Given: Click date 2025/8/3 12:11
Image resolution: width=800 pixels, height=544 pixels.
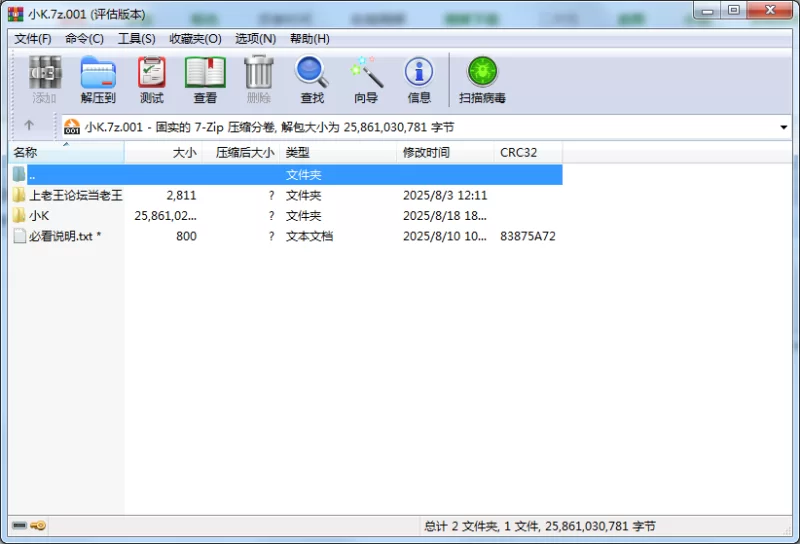Looking at the screenshot, I should (x=445, y=195).
